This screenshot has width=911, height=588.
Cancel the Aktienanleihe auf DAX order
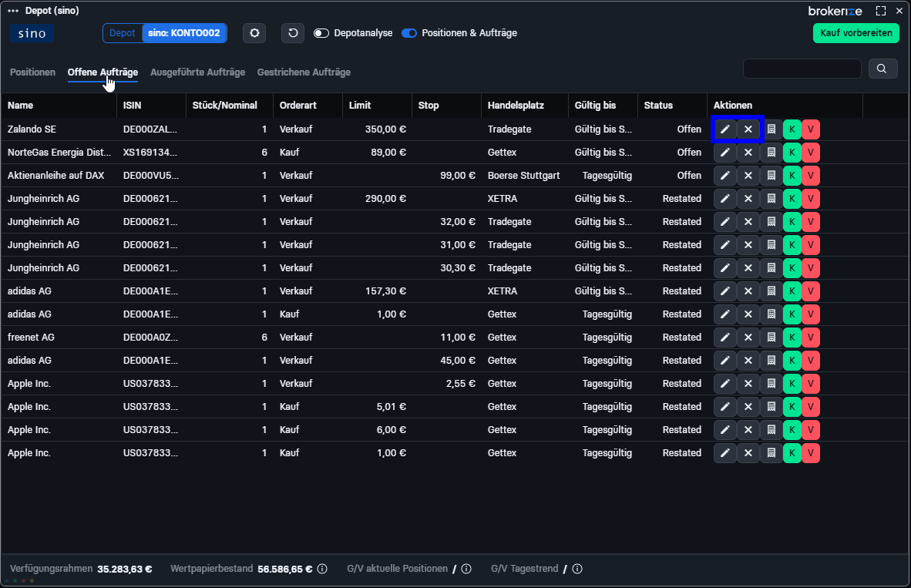(748, 176)
